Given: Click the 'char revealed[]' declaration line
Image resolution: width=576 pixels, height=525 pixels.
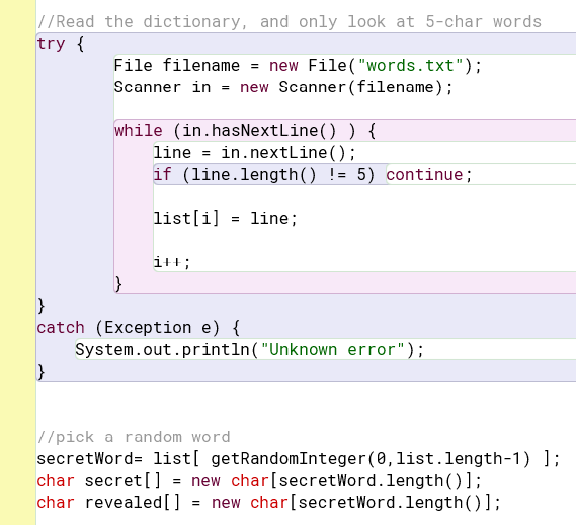Looking at the screenshot, I should pos(269,503).
